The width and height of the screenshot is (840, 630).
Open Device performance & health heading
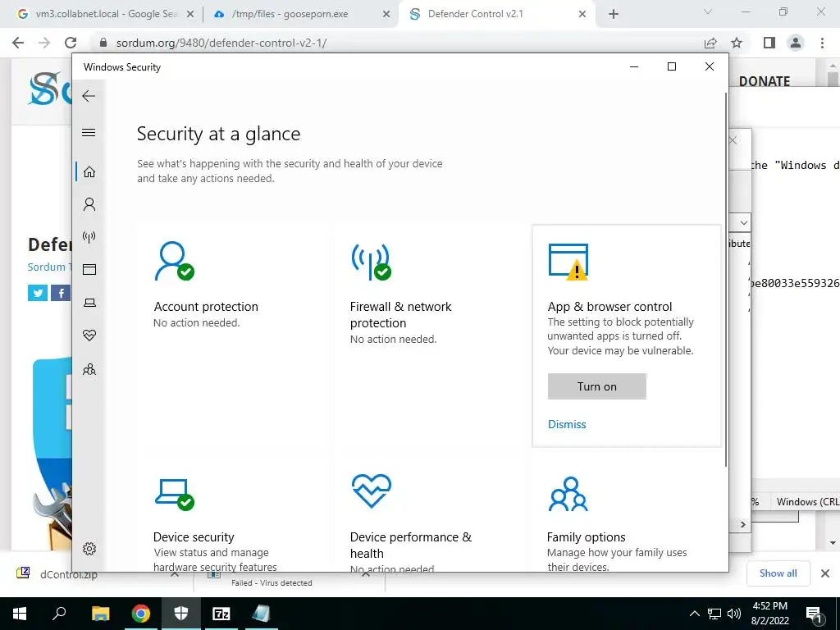coord(411,545)
